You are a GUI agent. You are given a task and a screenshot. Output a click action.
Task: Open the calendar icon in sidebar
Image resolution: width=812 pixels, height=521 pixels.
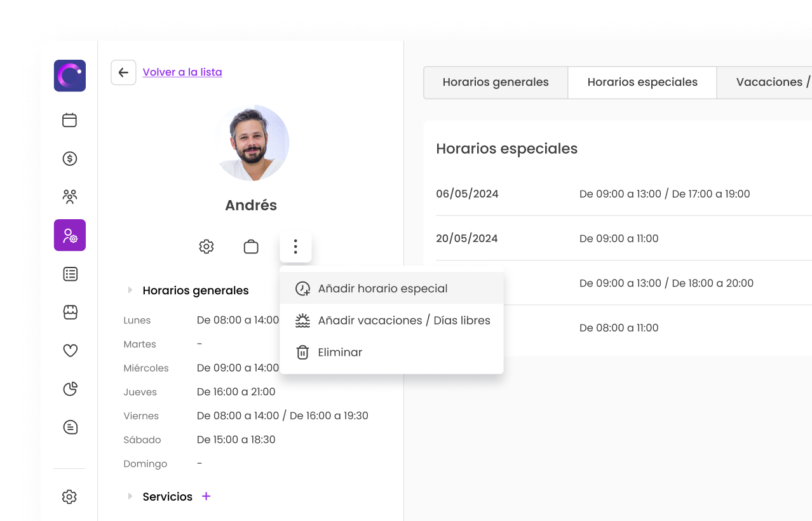70,120
